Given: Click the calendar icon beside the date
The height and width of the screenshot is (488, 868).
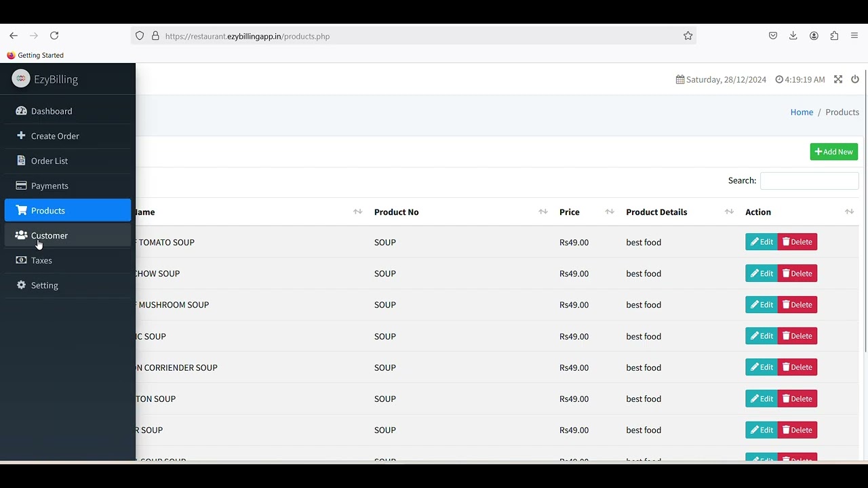Looking at the screenshot, I should tap(680, 79).
